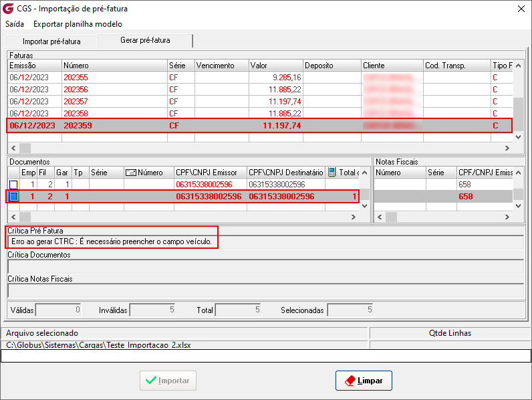Click bold 658 in Notas Fiscais selected row
This screenshot has width=532, height=400.
465,196
